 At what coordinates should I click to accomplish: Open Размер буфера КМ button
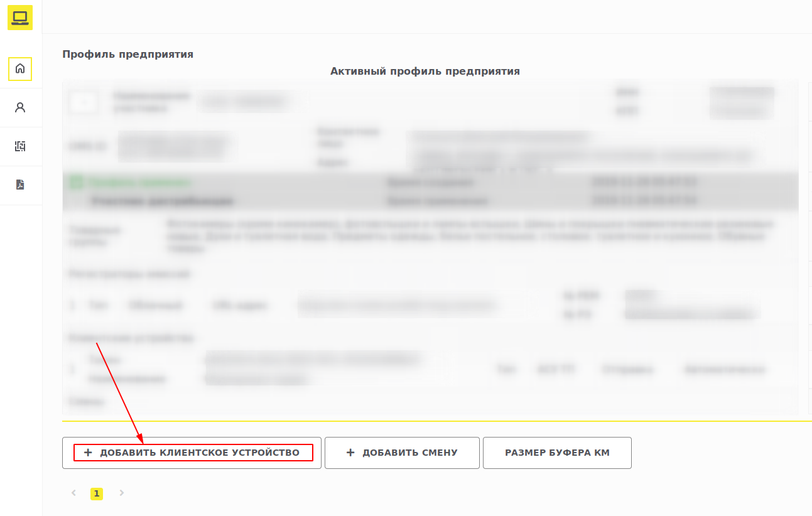[557, 453]
